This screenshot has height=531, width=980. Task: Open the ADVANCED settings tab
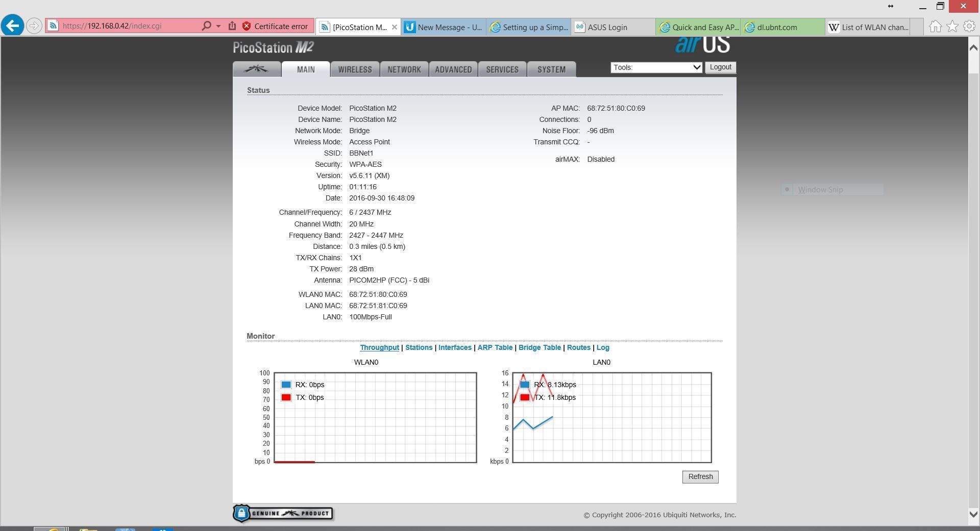point(453,69)
